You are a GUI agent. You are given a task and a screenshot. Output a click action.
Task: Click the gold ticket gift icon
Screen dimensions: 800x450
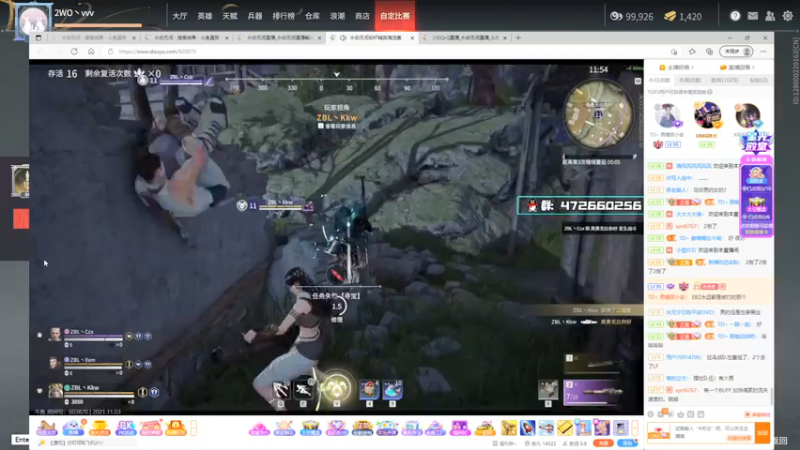coord(565,428)
